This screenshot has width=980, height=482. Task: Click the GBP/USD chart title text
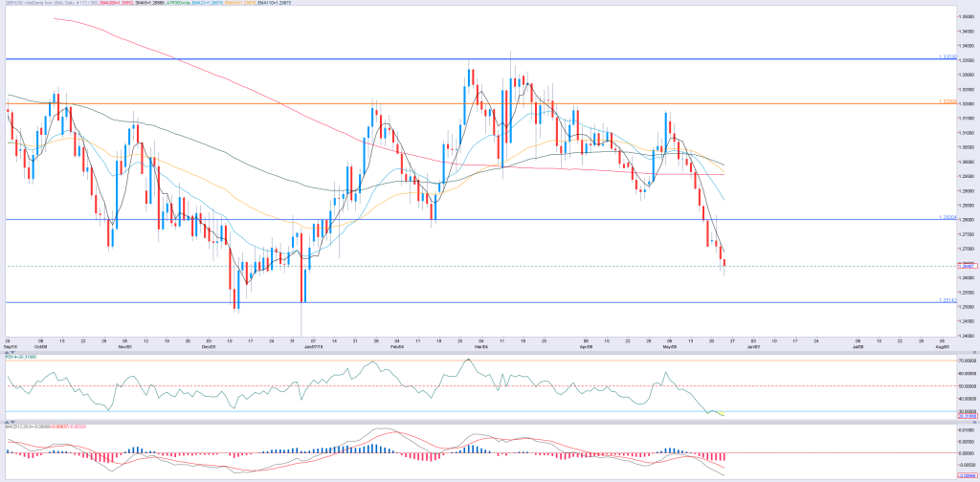click(52, 3)
